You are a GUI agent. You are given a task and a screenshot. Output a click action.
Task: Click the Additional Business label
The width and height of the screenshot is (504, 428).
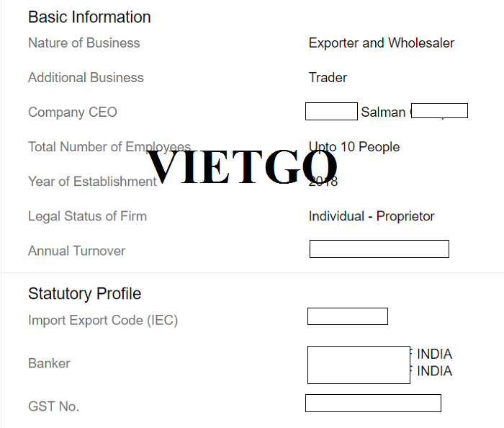point(86,78)
